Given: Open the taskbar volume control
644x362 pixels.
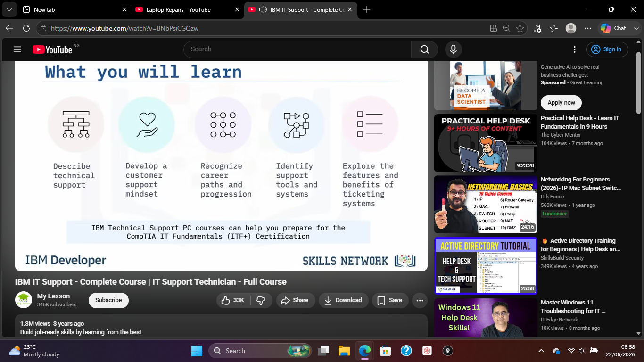Looking at the screenshot, I should (x=582, y=351).
